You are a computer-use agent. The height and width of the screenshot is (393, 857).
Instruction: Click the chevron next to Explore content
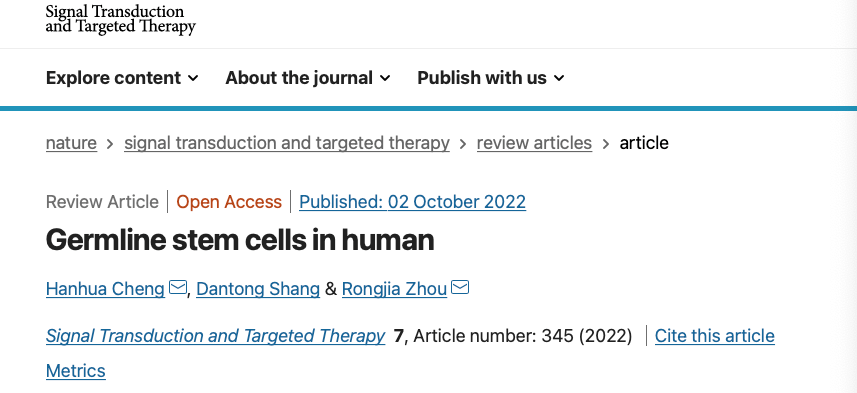193,79
